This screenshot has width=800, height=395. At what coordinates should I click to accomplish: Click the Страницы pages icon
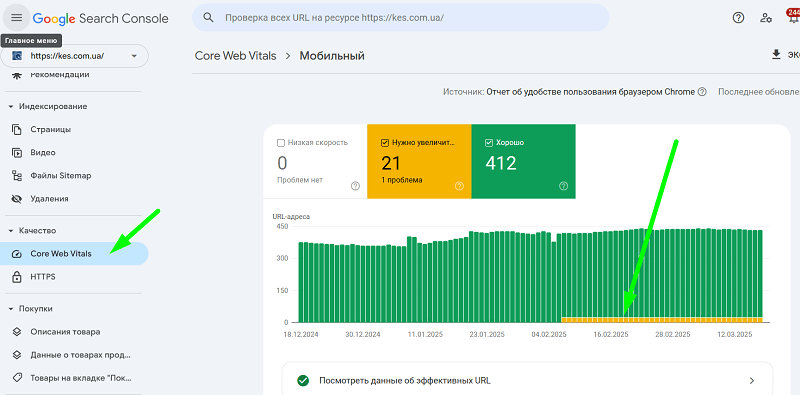pos(17,130)
